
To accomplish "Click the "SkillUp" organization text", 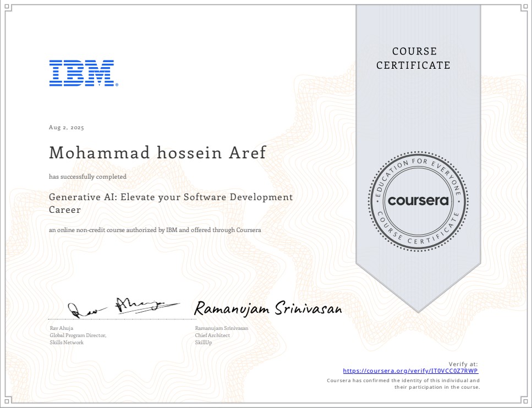I will (204, 343).
